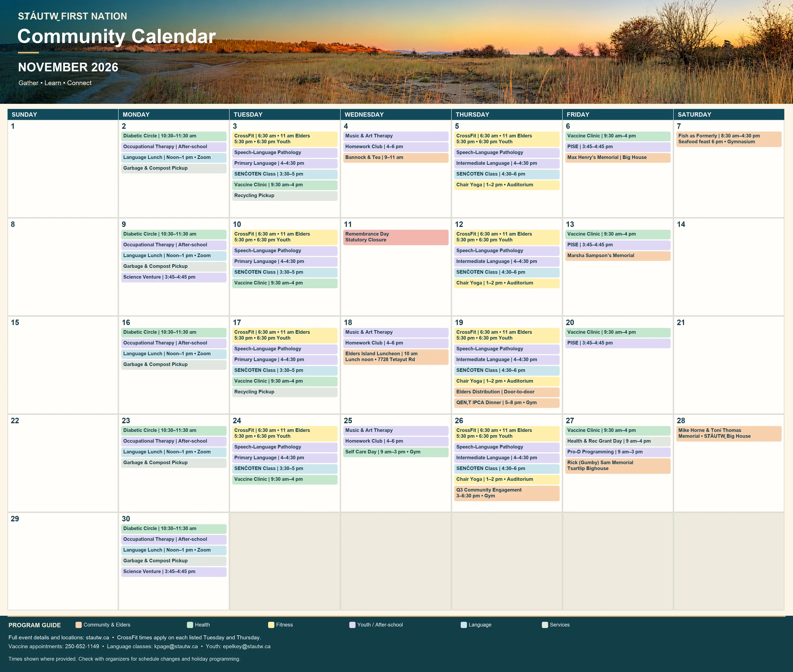Image resolution: width=793 pixels, height=672 pixels.
Task: Select Rick (Gumby) Sam Memorial event
Action: [x=618, y=465]
